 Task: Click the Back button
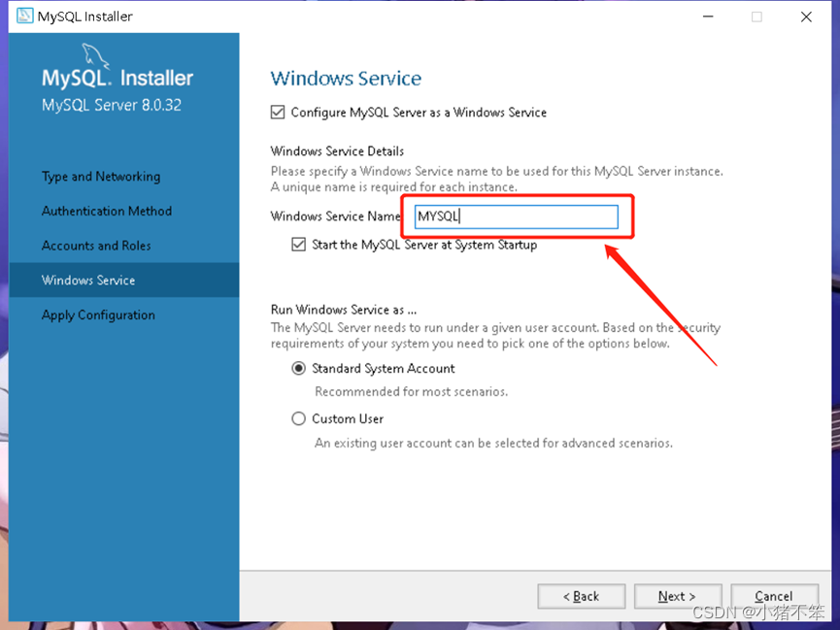[582, 596]
